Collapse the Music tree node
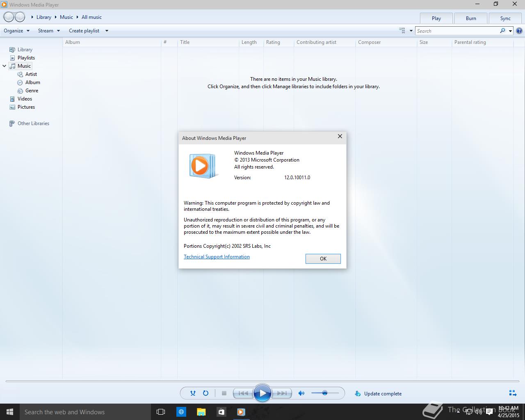Image resolution: width=525 pixels, height=420 pixels. [x=5, y=66]
